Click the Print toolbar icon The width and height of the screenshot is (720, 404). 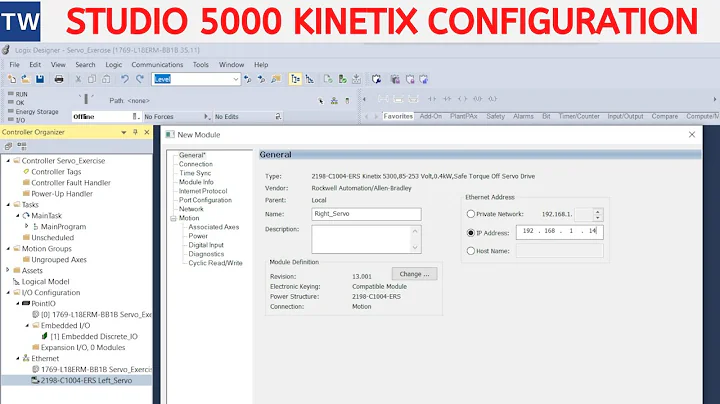59,79
